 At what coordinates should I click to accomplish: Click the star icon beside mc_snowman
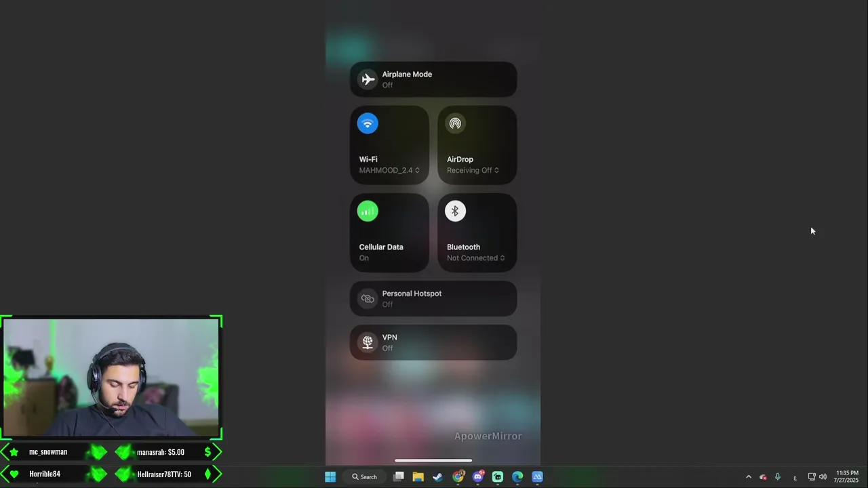(14, 452)
